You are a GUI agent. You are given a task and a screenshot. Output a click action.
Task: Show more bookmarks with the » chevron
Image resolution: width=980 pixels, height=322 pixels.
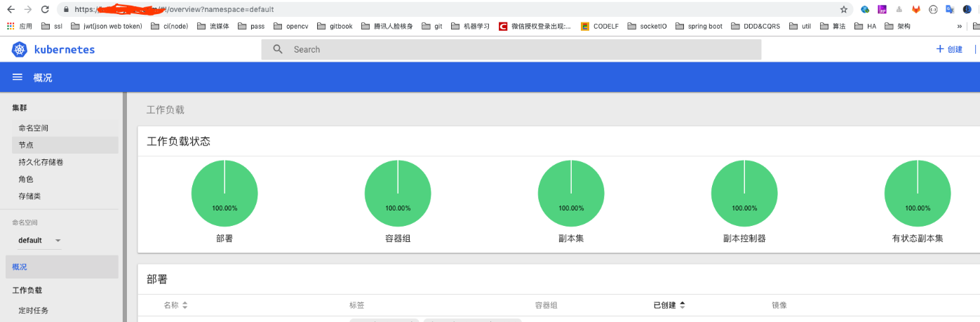click(959, 26)
